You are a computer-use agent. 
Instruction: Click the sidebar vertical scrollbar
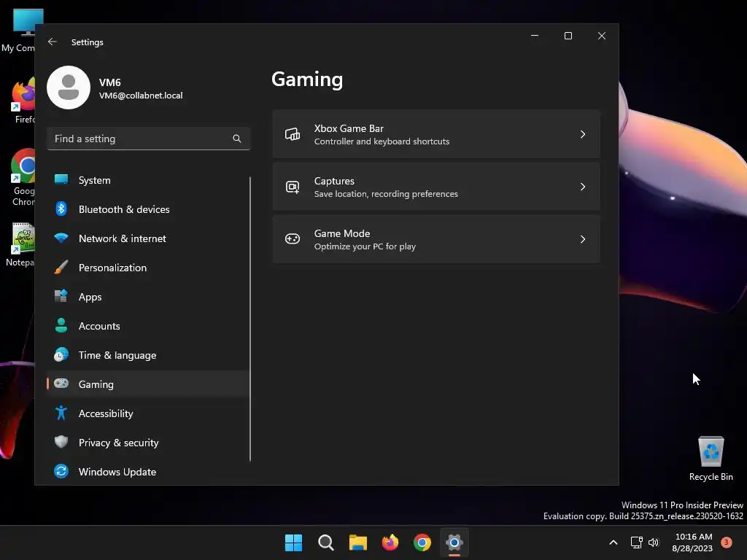(x=250, y=319)
